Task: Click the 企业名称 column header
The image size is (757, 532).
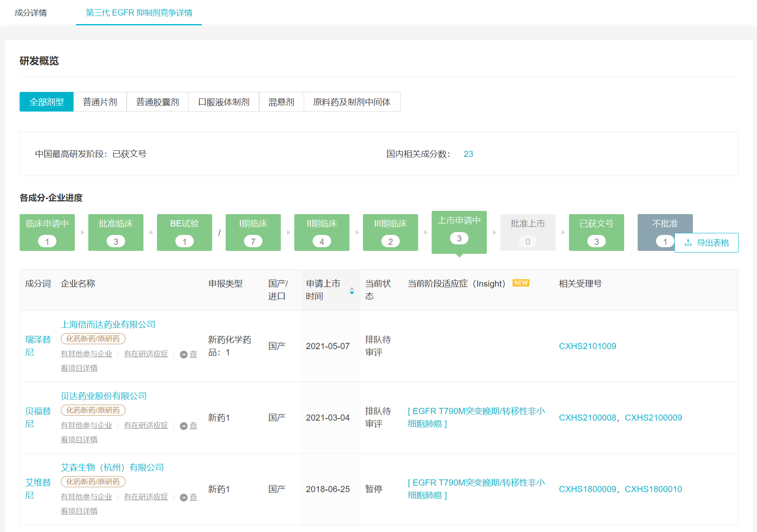Action: 78,284
